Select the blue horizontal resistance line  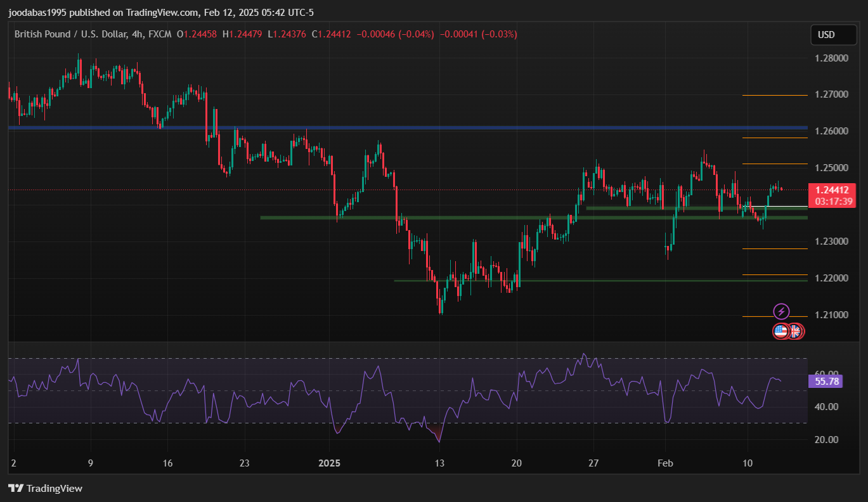pos(380,127)
